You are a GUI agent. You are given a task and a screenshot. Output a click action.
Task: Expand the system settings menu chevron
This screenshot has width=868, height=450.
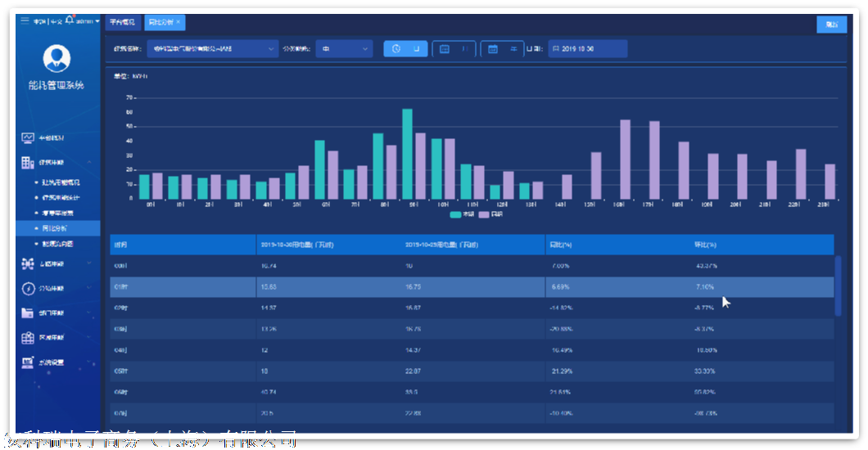coord(89,362)
